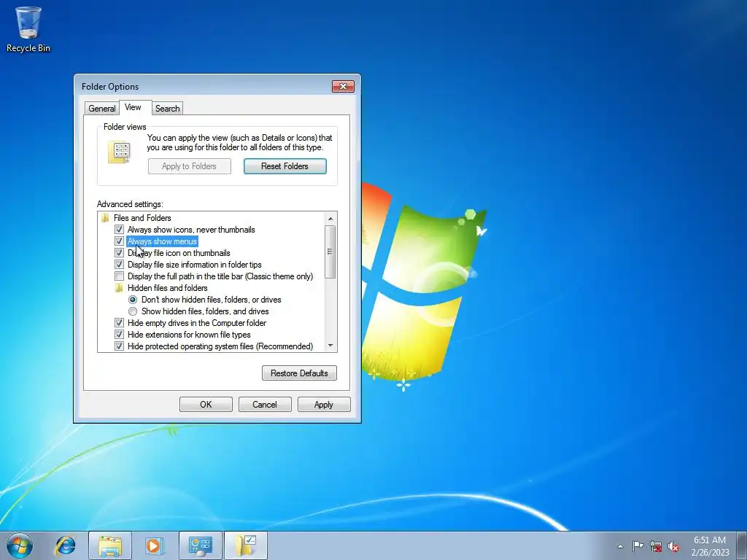747x560 pixels.
Task: Select Don't show hidden files radio button
Action: click(133, 300)
